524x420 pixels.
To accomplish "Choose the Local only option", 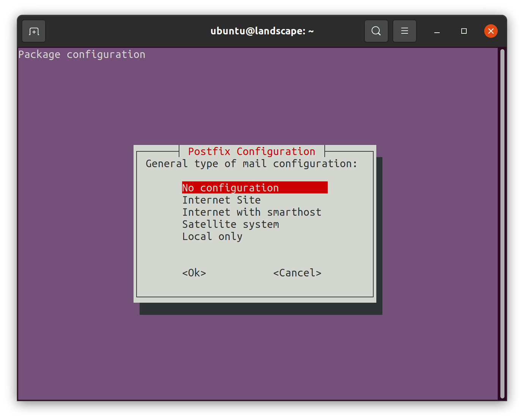I will (x=212, y=237).
